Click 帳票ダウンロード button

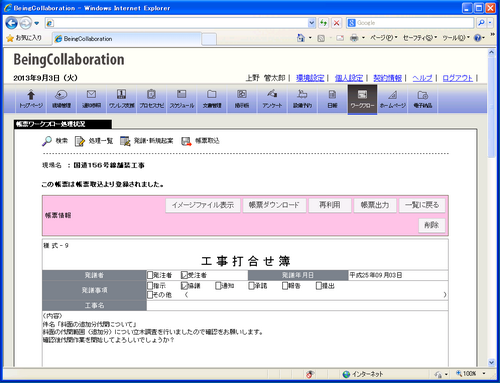tap(274, 205)
